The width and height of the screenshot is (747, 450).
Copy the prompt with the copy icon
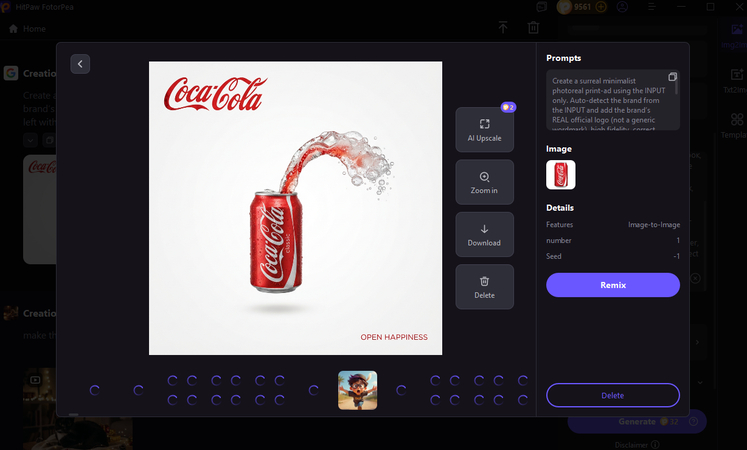672,77
